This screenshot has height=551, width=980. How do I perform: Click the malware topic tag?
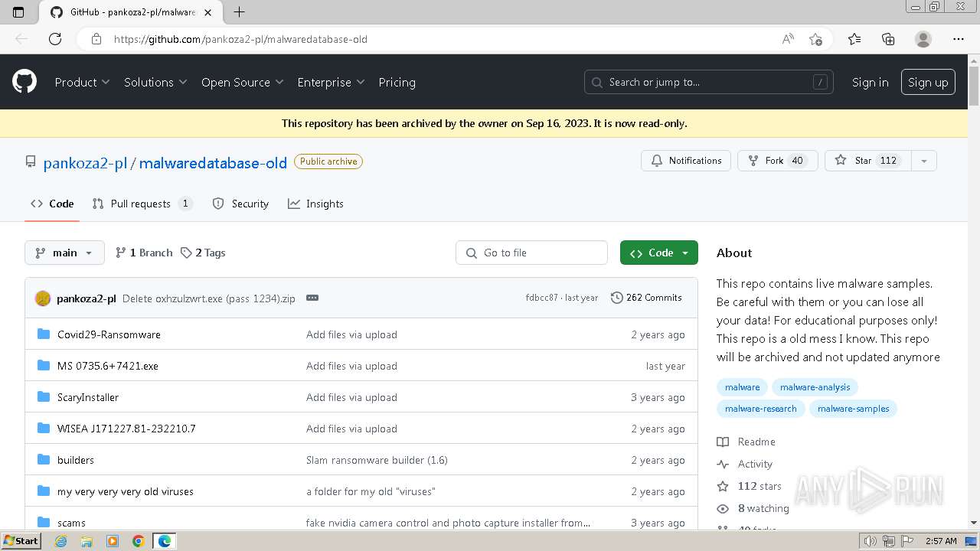pos(743,387)
